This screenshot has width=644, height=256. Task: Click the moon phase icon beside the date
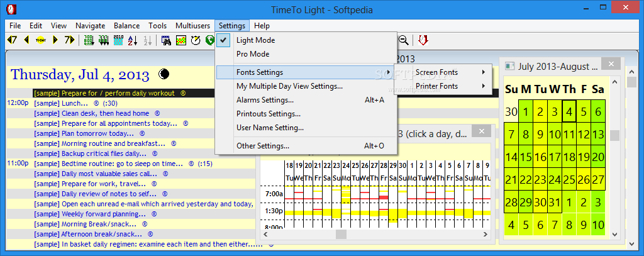click(164, 74)
